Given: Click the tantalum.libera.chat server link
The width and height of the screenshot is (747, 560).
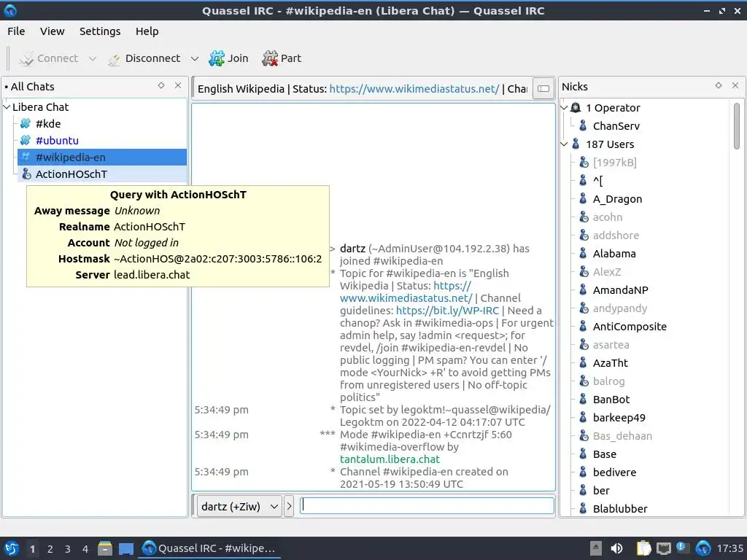Looking at the screenshot, I should (390, 459).
